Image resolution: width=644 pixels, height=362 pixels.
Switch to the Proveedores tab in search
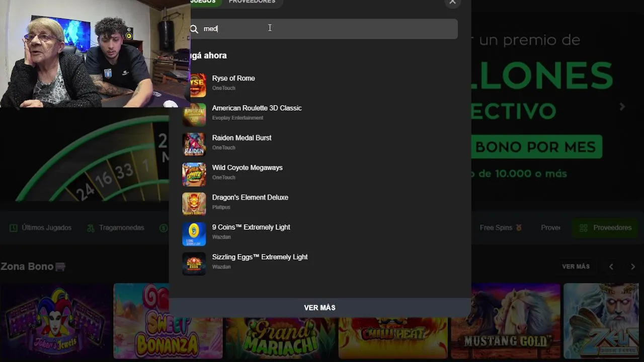[x=252, y=2]
